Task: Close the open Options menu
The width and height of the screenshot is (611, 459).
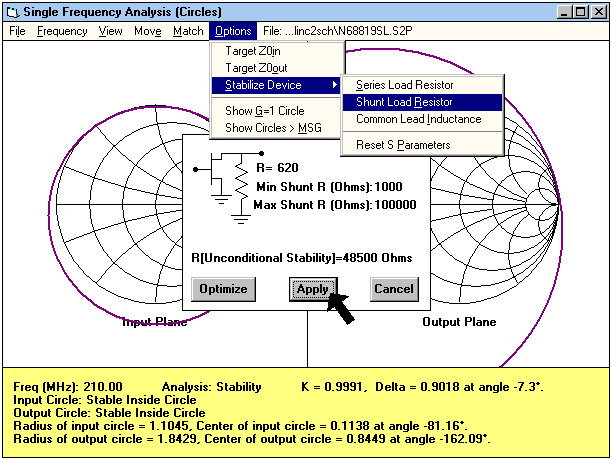Action: tap(233, 31)
